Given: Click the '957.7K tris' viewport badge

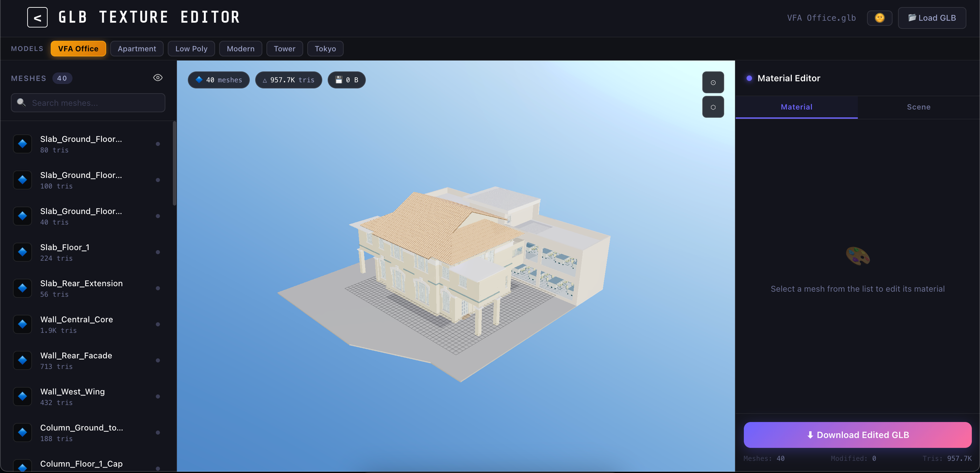Looking at the screenshot, I should point(289,80).
